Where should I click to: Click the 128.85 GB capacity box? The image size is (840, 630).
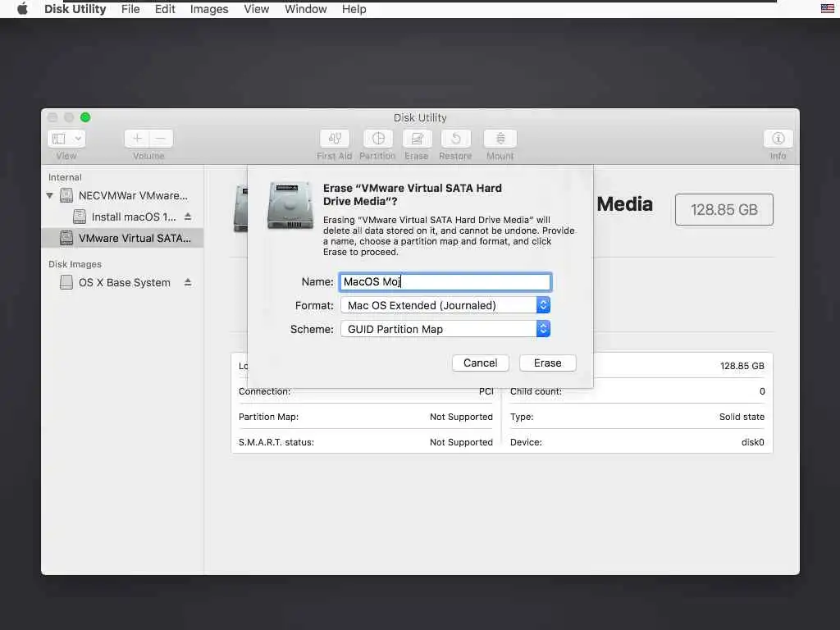[724, 209]
